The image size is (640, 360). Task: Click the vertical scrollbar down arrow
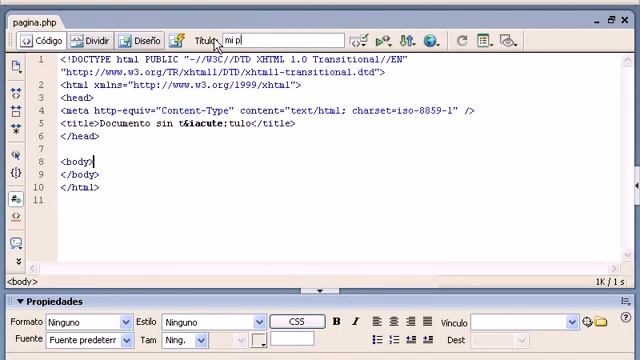pyautogui.click(x=627, y=256)
